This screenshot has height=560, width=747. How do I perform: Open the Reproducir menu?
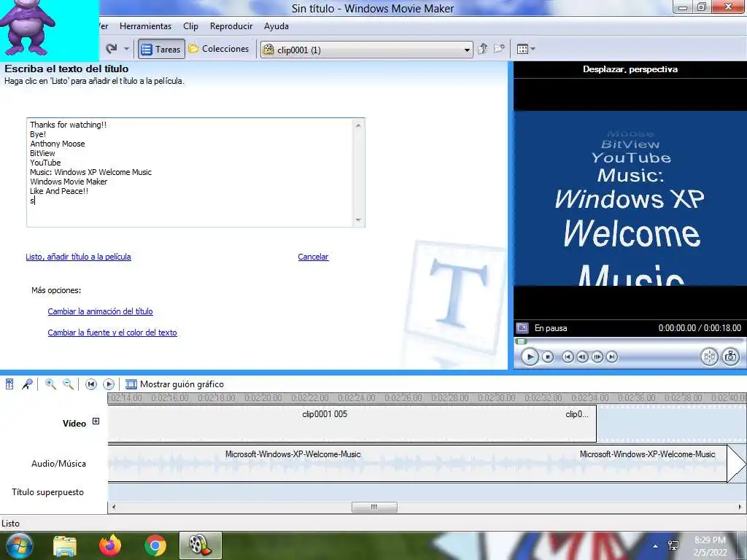click(x=231, y=26)
